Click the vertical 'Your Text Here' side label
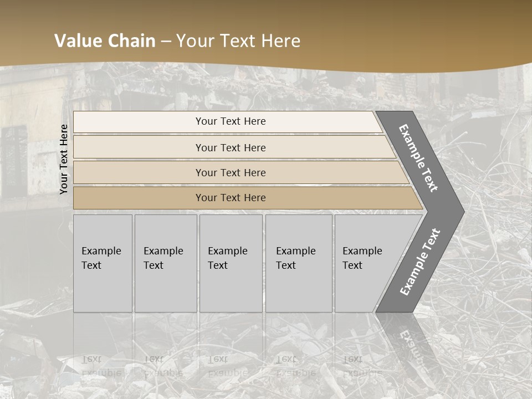The height and width of the screenshot is (399, 532). click(64, 159)
